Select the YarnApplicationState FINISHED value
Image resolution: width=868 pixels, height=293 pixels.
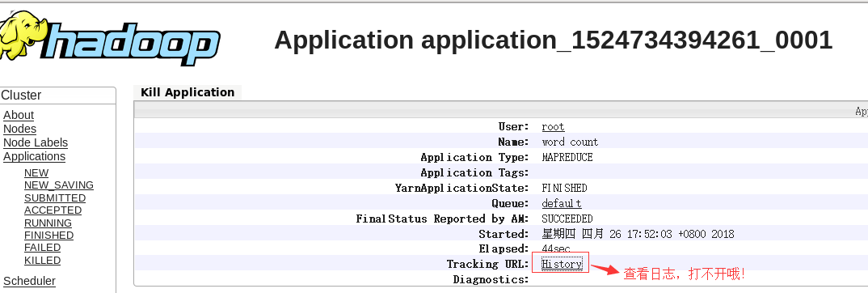click(x=564, y=189)
